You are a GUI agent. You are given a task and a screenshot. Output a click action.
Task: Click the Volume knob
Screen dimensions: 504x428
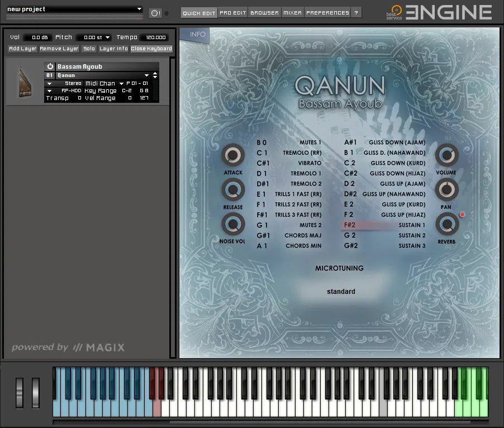click(446, 155)
